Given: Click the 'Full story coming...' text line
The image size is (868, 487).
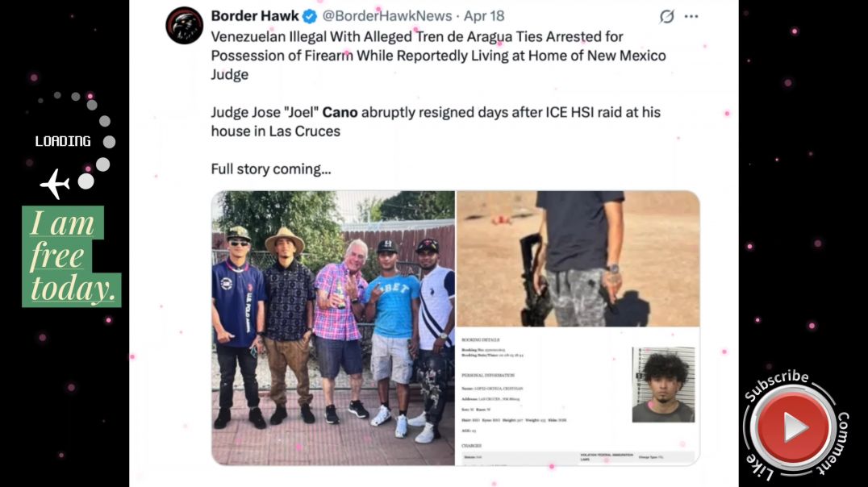Looking at the screenshot, I should point(271,169).
